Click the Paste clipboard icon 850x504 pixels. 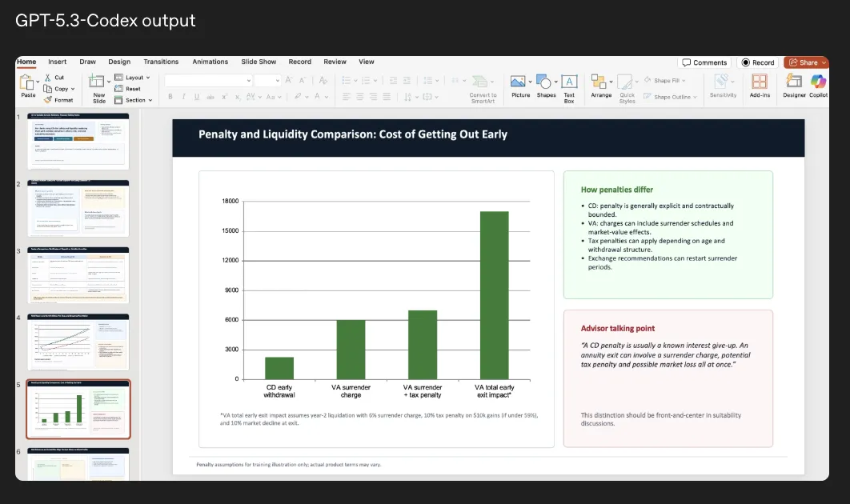point(26,82)
